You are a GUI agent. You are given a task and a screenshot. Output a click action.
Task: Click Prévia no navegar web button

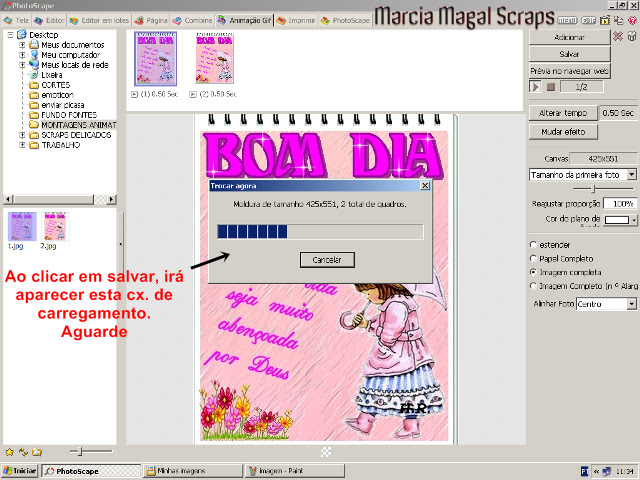[569, 71]
